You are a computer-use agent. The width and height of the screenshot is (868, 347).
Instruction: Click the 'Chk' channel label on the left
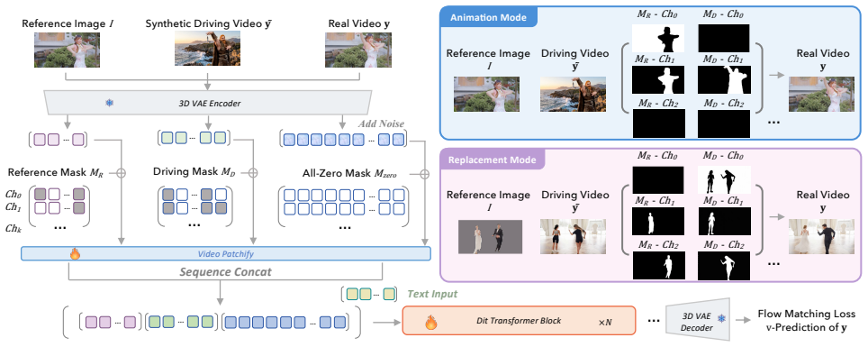13,228
